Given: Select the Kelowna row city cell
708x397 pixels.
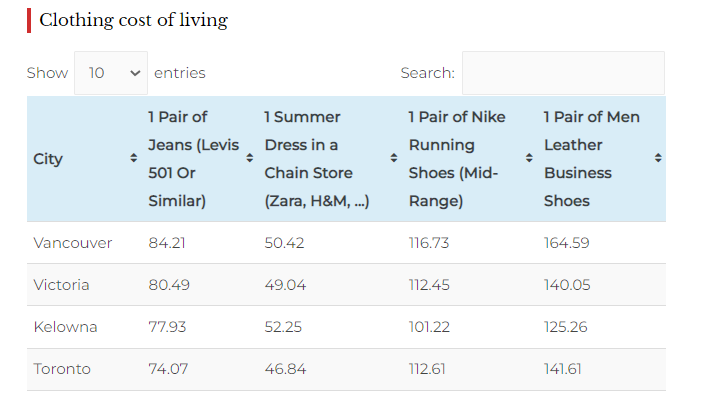Looking at the screenshot, I should (65, 327).
